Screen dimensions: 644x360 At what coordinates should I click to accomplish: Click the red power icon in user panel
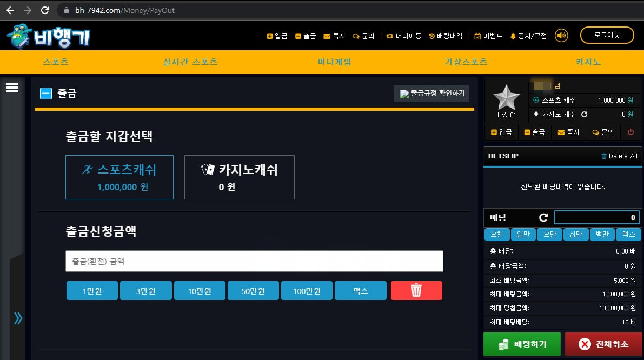point(630,132)
